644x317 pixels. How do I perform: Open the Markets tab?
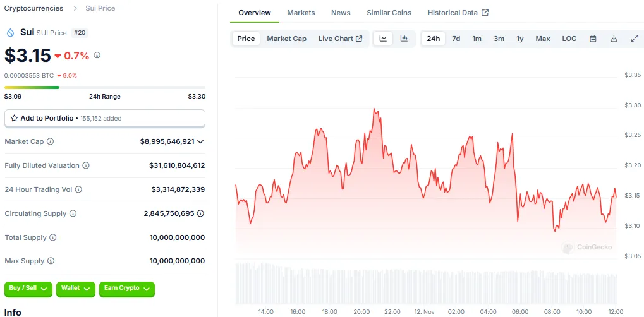click(x=301, y=13)
